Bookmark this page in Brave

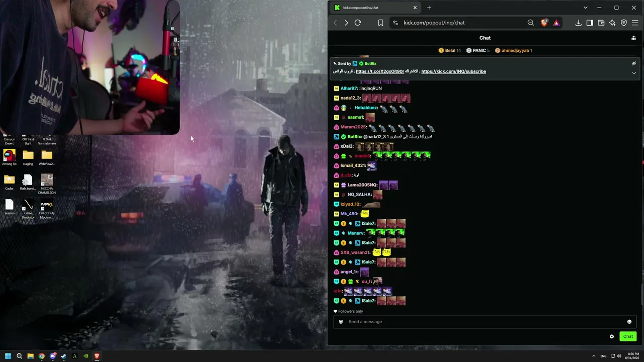(x=380, y=23)
